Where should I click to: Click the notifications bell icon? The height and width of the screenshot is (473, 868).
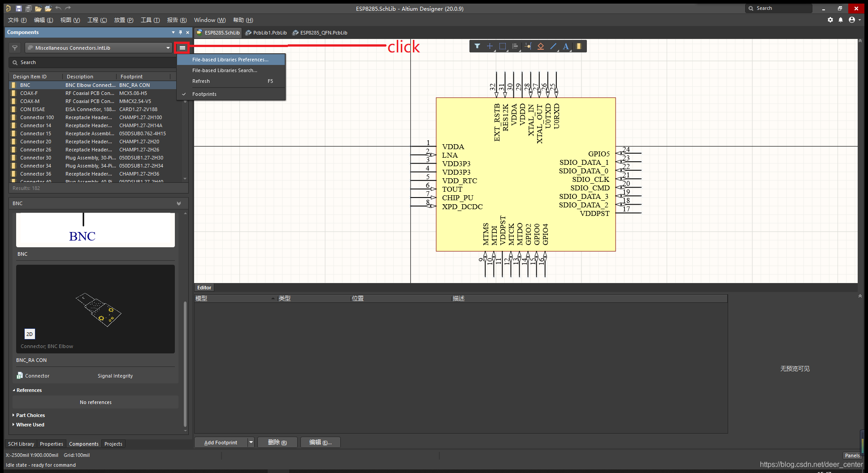(x=841, y=20)
